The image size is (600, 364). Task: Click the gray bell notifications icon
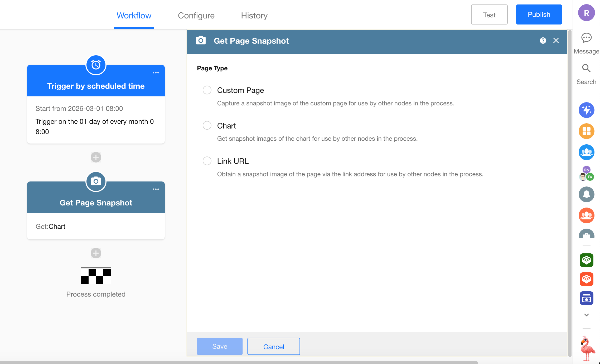point(586,194)
